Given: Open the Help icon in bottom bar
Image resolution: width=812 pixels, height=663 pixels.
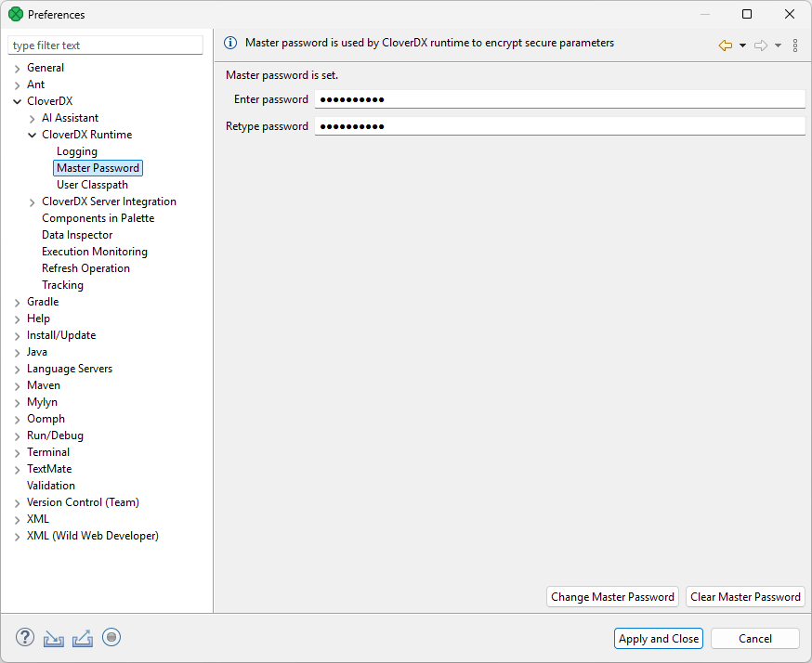Looking at the screenshot, I should 25,637.
